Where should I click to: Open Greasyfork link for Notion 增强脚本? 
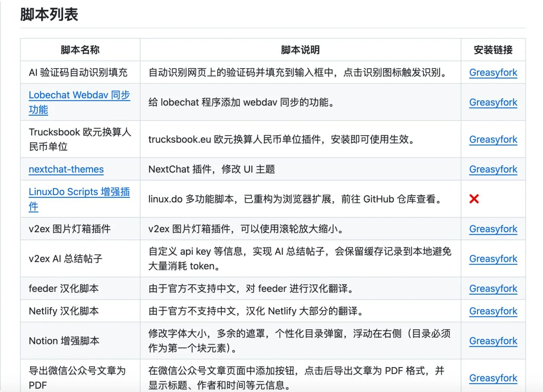coord(493,341)
